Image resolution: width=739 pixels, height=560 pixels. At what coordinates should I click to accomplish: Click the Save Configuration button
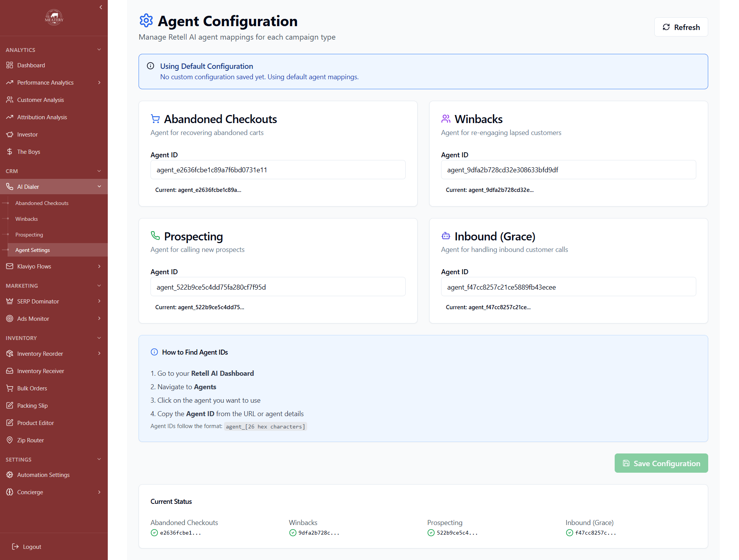(661, 463)
